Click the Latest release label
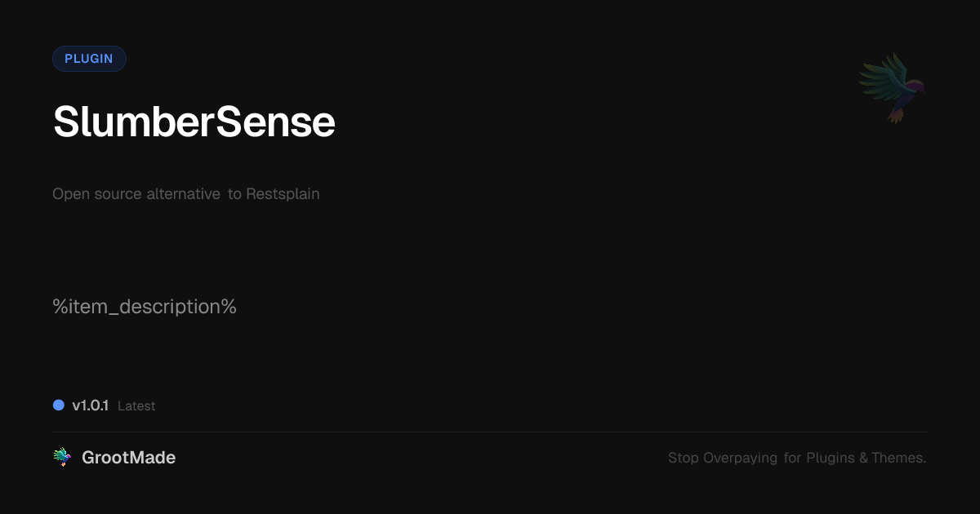The height and width of the screenshot is (514, 980). tap(136, 406)
